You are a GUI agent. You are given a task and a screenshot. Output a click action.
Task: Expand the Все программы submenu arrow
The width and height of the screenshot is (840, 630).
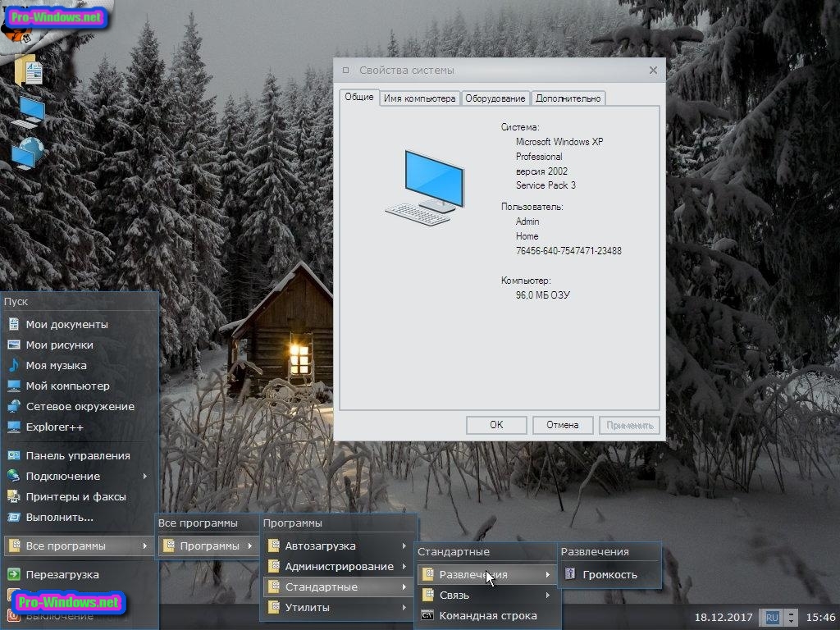(x=145, y=546)
